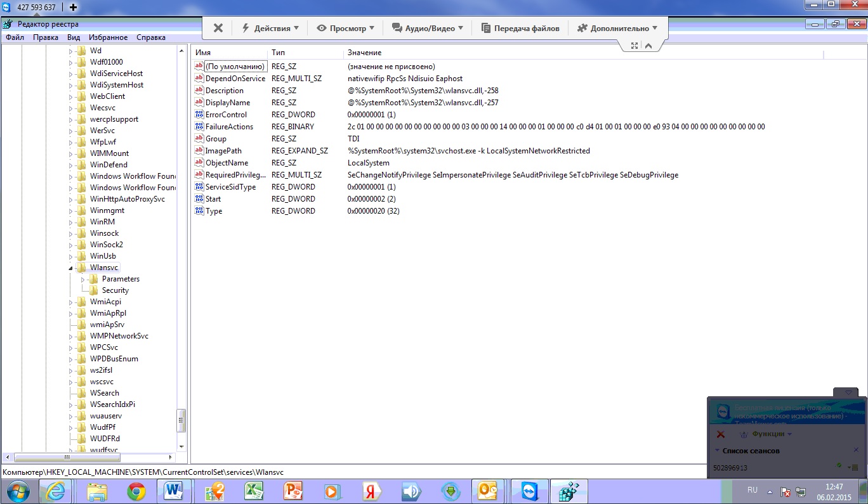The height and width of the screenshot is (504, 868).
Task: Click the red X in the TeamViewer panel
Action: (721, 434)
